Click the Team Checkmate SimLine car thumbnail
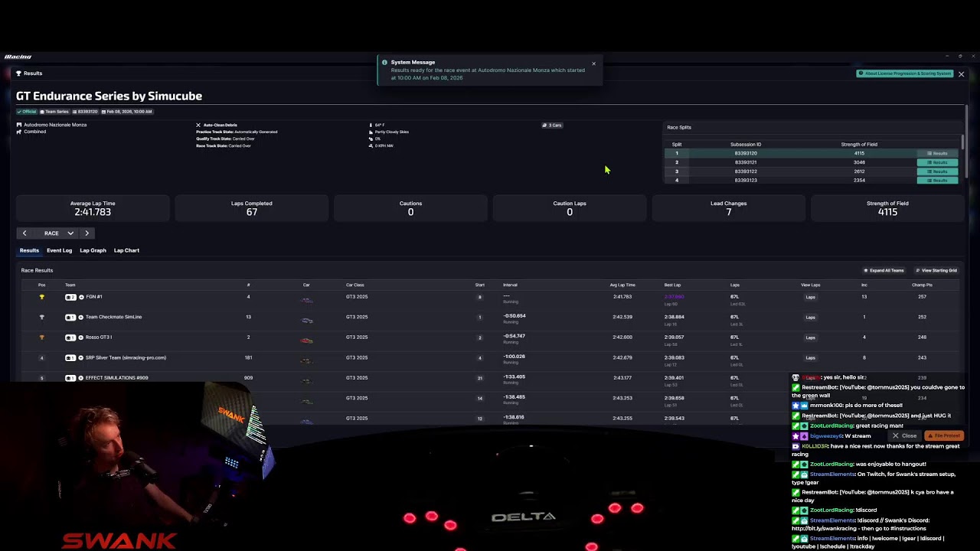The height and width of the screenshot is (551, 980). [306, 320]
